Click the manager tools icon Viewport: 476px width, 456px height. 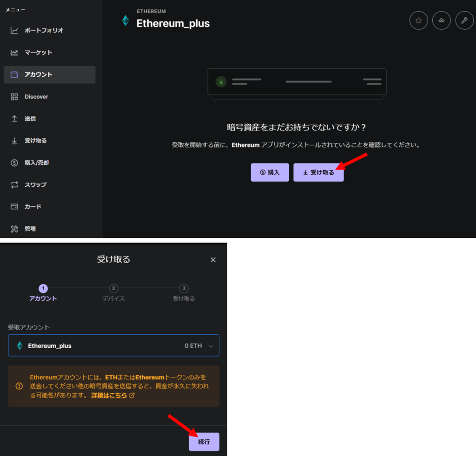[x=14, y=229]
